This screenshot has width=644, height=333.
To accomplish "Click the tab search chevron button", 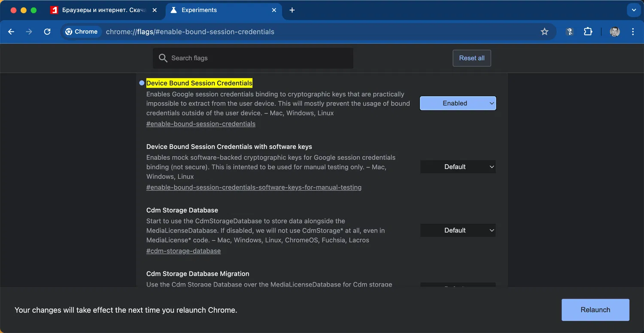I will [x=634, y=10].
